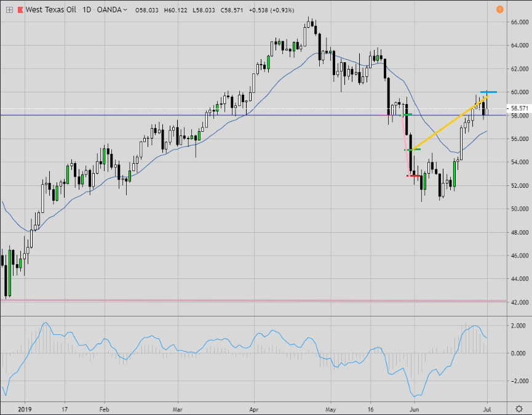The height and width of the screenshot is (415, 532).
Task: Select the short blue line at 60.000
Action: (488, 92)
